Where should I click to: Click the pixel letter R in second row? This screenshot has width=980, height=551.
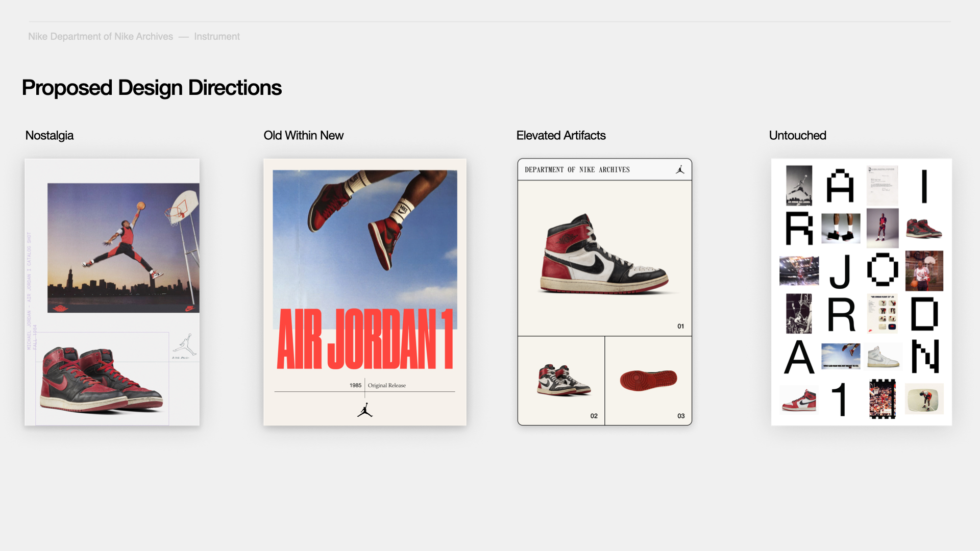[799, 229]
